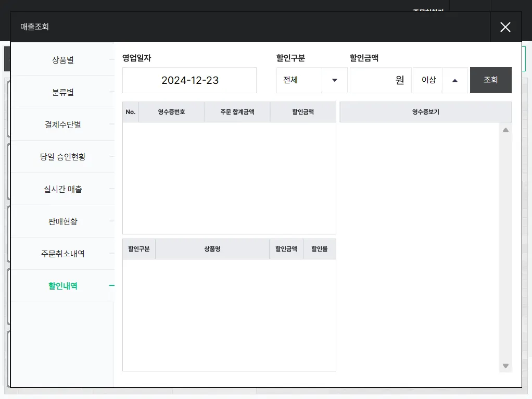This screenshot has height=399, width=532.
Task: Open the 분류별 sales tab
Action: (63, 92)
